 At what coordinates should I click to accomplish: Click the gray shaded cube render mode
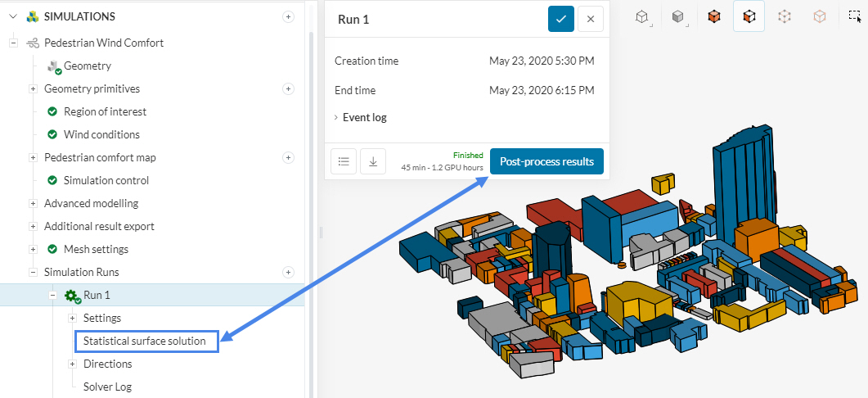[678, 16]
